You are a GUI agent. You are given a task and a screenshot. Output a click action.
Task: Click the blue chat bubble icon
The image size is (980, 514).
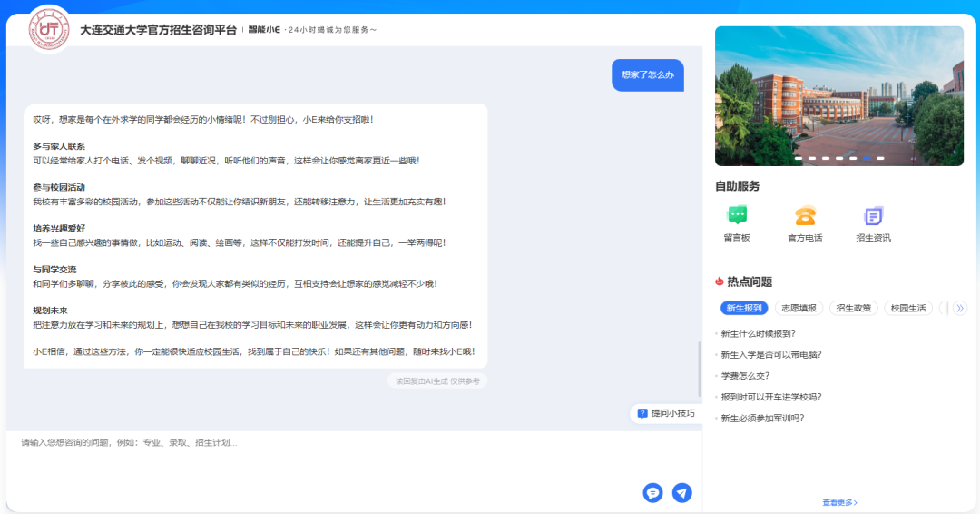coord(652,493)
